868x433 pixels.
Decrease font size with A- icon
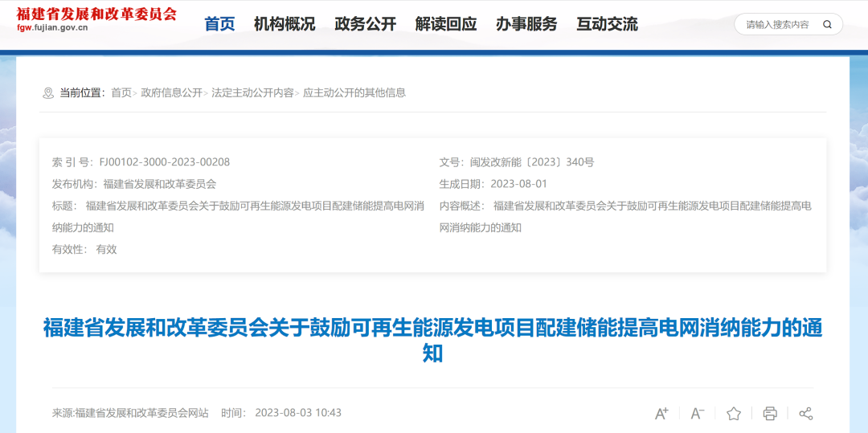pyautogui.click(x=698, y=414)
